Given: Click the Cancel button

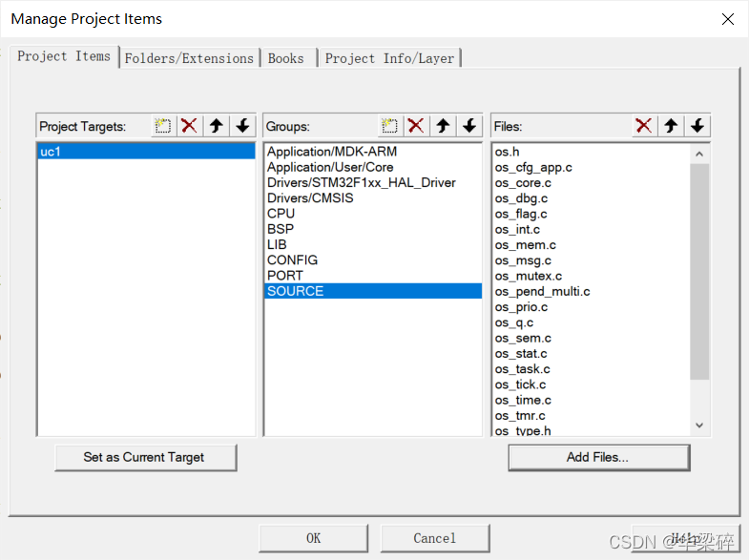Looking at the screenshot, I should (x=435, y=538).
